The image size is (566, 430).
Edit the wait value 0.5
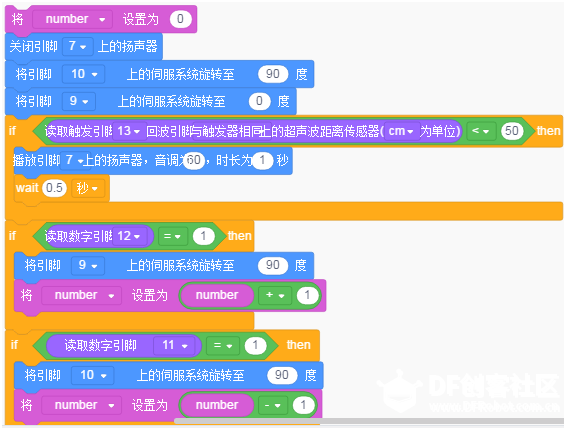pos(55,188)
